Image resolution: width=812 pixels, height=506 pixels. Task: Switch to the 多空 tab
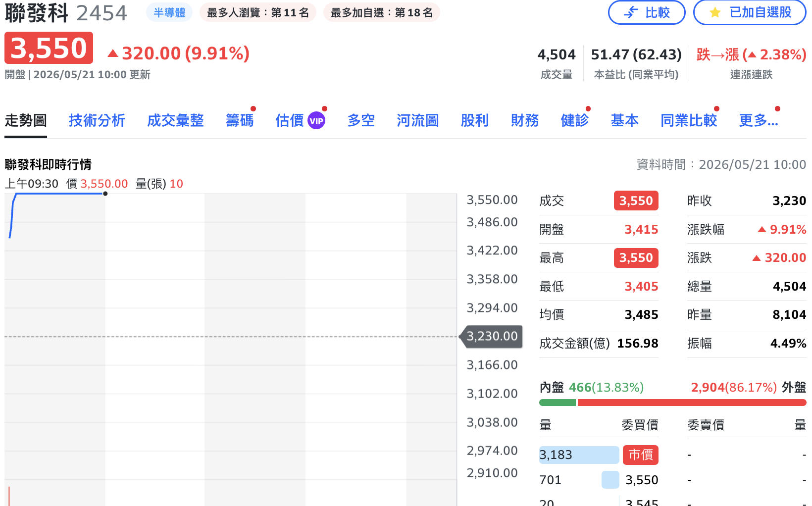pyautogui.click(x=361, y=120)
